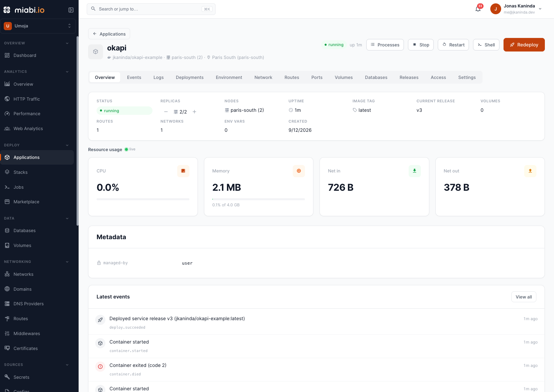
Task: Open the Umoja workspace switcher
Action: point(38,26)
